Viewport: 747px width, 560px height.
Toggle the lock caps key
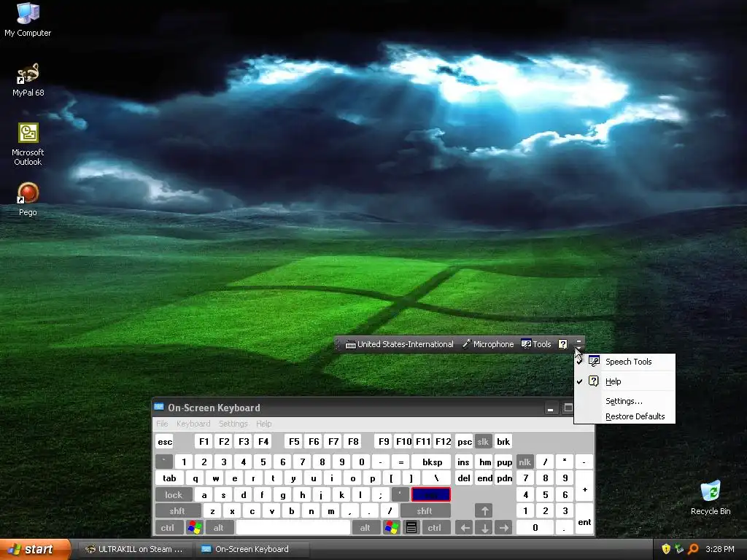(174, 495)
